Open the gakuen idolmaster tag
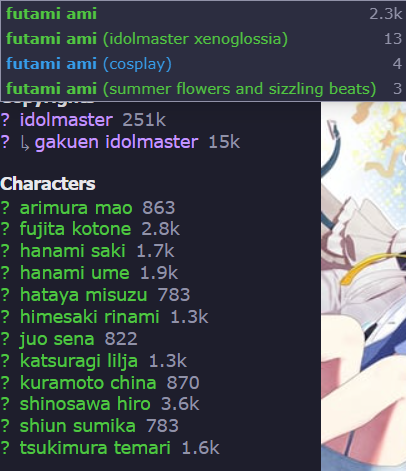This screenshot has width=406, height=471. [x=116, y=142]
